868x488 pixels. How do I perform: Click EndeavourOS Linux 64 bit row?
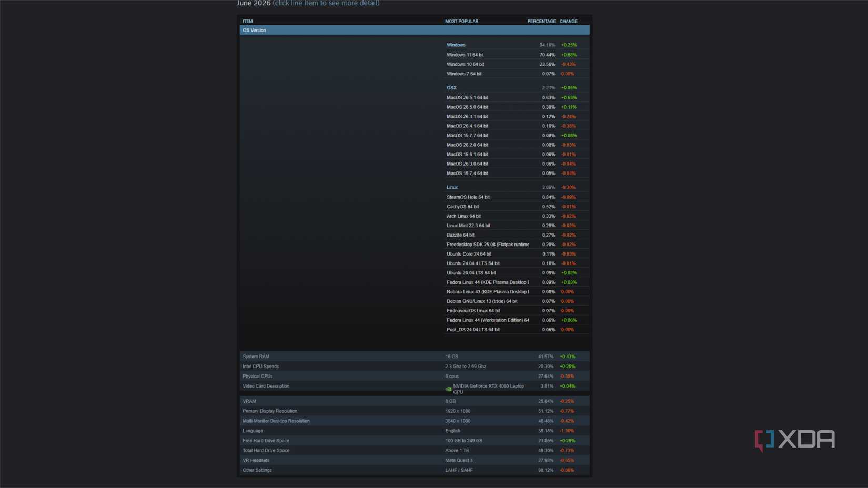coord(517,311)
